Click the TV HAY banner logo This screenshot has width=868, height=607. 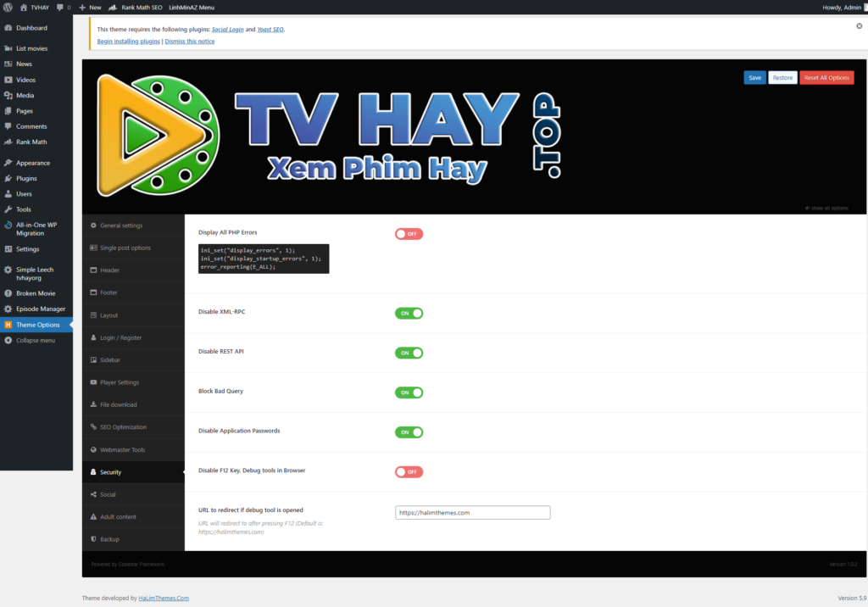click(x=329, y=135)
